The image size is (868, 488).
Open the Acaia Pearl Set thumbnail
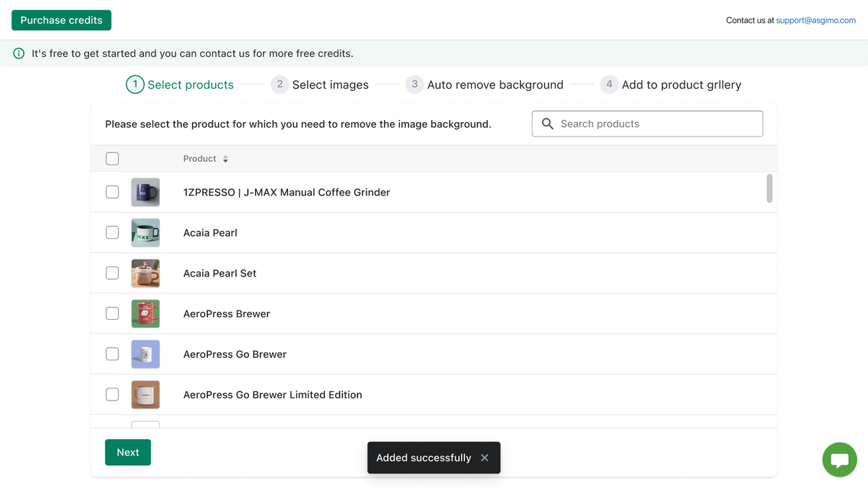tap(145, 273)
